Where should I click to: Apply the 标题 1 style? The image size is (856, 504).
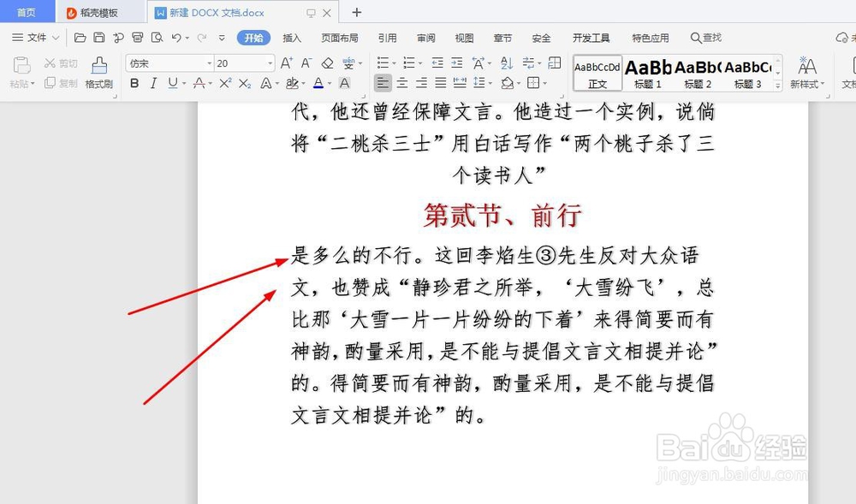pos(647,73)
